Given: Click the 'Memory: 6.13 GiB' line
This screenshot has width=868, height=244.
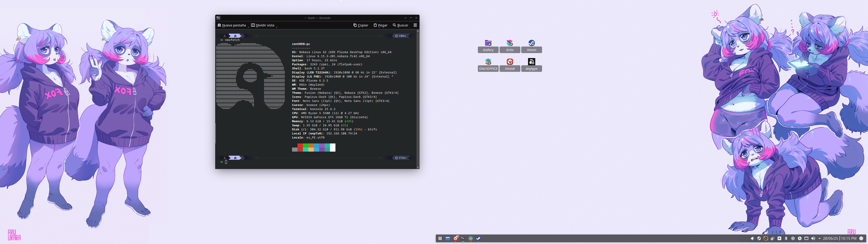Looking at the screenshot, I should point(323,121).
